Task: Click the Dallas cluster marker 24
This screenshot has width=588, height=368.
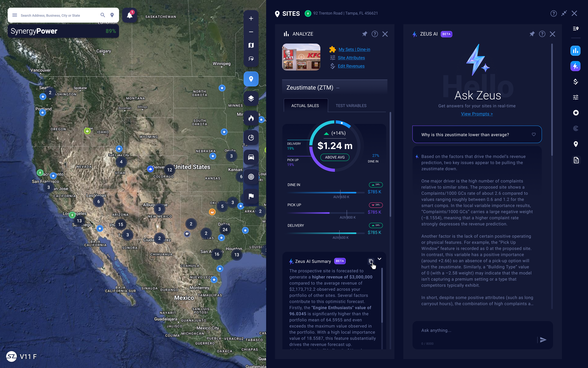Action: coord(225,230)
